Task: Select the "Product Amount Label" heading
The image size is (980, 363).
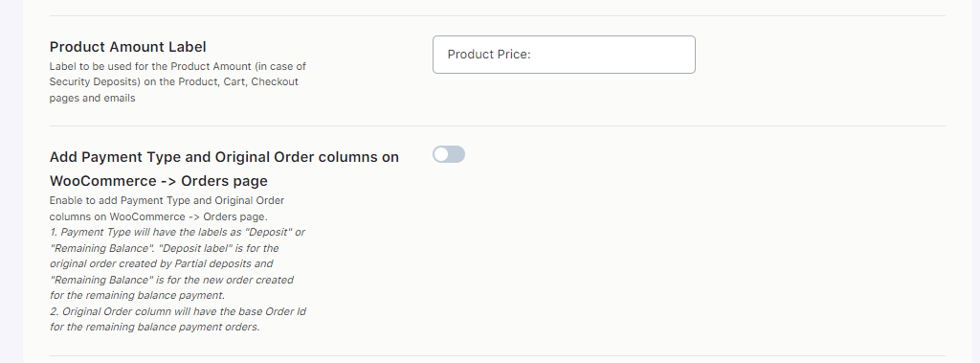Action: point(127,47)
